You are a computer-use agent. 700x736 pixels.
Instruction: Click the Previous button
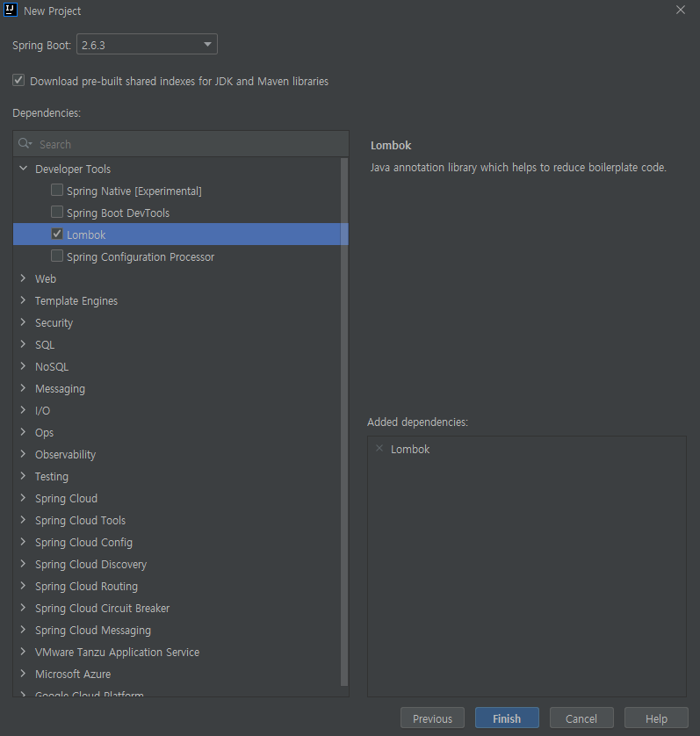[432, 718]
